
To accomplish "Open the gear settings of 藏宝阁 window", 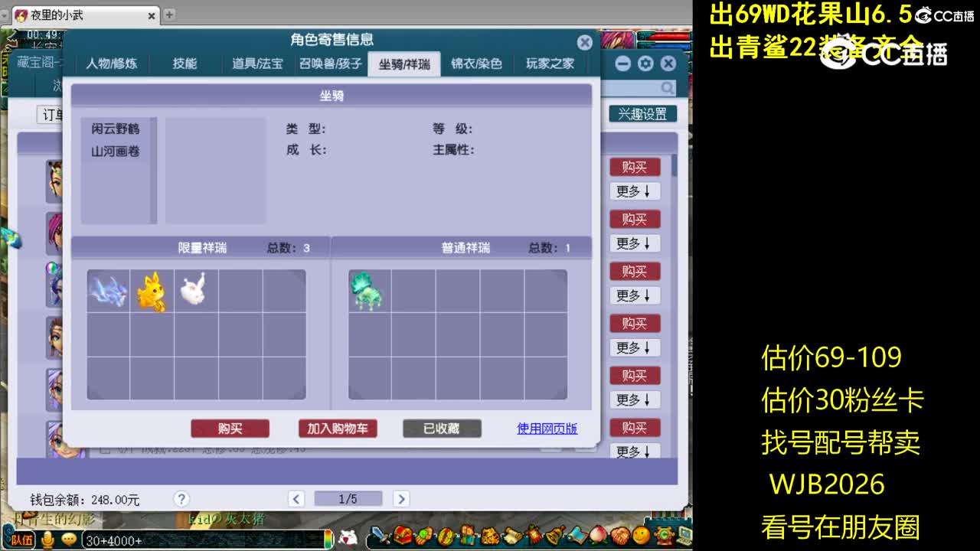I will point(645,64).
